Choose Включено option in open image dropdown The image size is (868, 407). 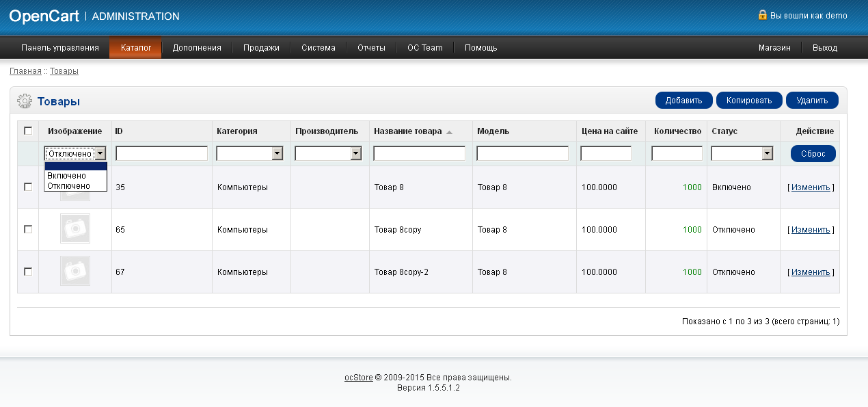click(67, 176)
